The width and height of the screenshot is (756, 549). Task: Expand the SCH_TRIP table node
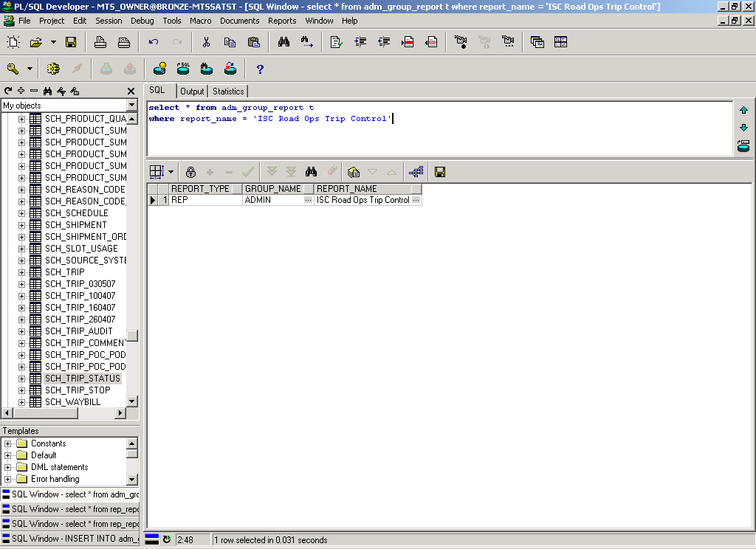tap(21, 272)
